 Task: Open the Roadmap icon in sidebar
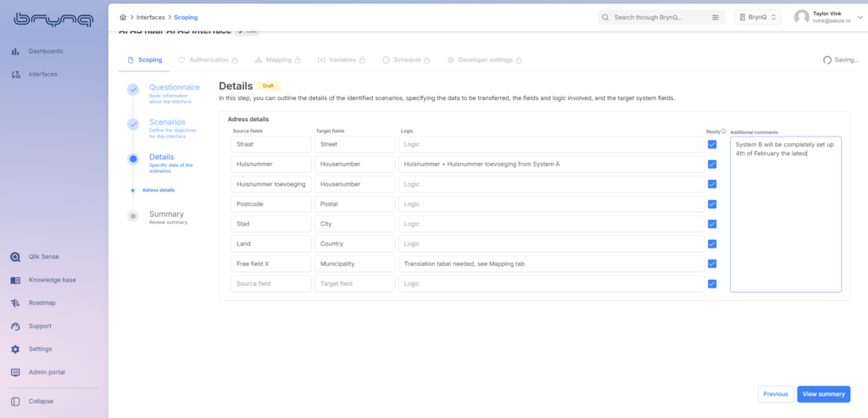point(16,304)
